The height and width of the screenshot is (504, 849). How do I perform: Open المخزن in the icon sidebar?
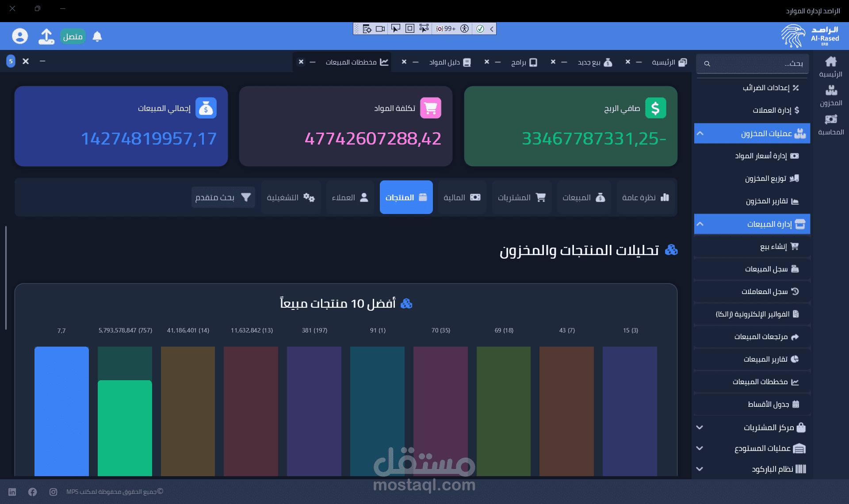coord(831,95)
